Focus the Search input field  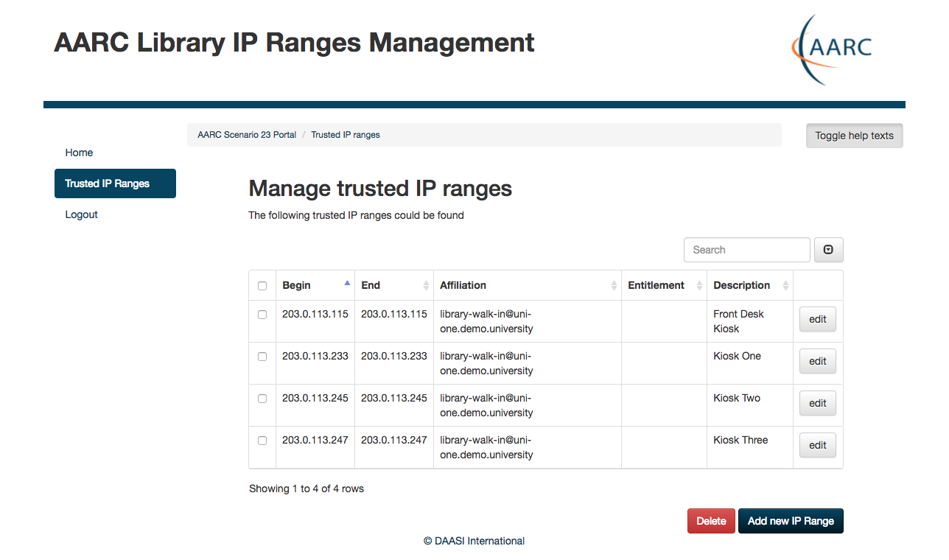(747, 250)
